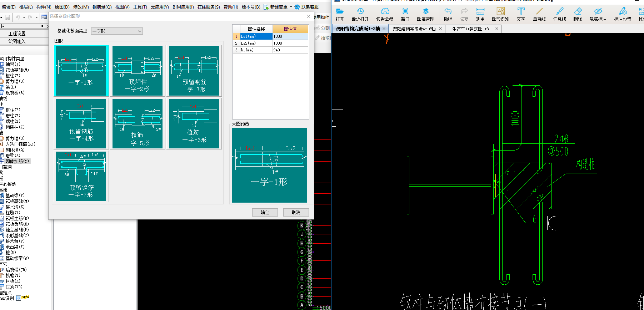Open the 编辑(E) menu
This screenshot has height=310, width=644.
[9, 7]
